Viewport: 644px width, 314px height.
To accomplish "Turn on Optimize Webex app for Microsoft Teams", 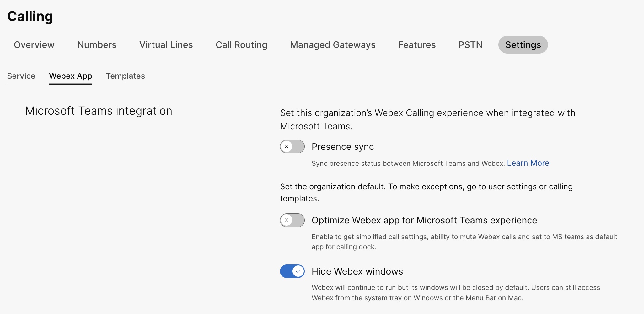I will pos(292,220).
